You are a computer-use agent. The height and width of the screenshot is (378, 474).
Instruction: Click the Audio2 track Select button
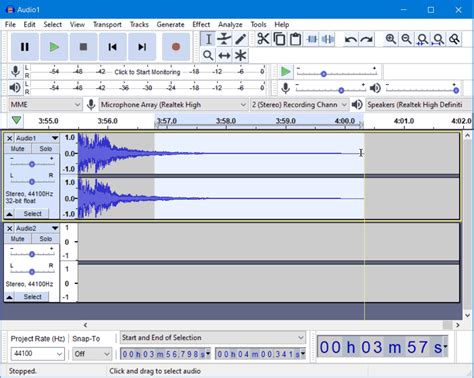click(32, 297)
